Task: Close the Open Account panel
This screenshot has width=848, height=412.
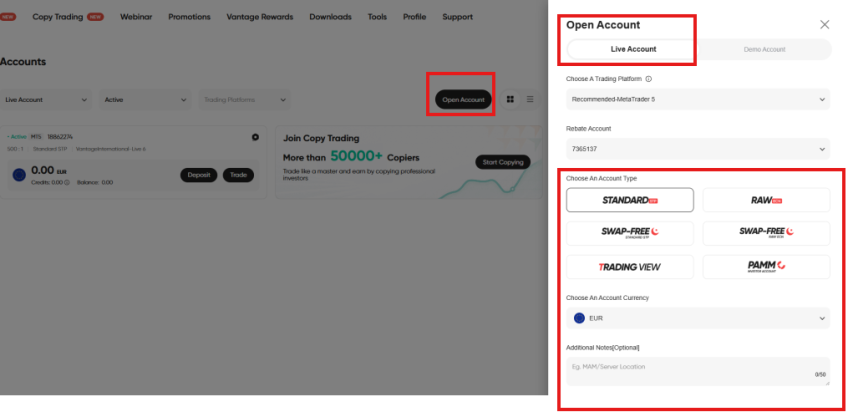Action: coord(824,24)
